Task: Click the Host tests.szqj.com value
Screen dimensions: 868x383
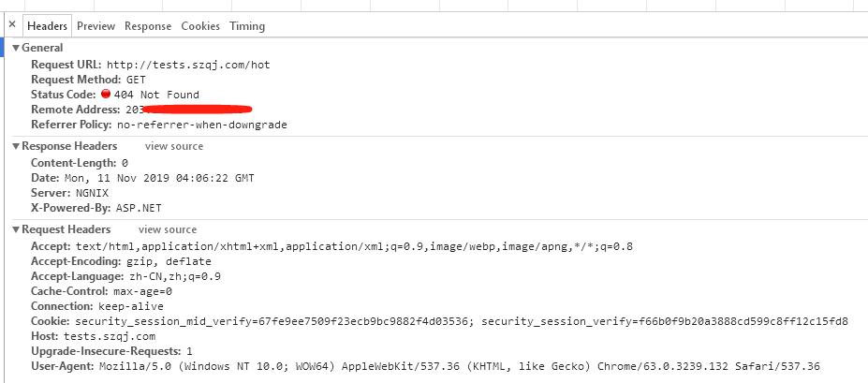Action: tap(110, 336)
